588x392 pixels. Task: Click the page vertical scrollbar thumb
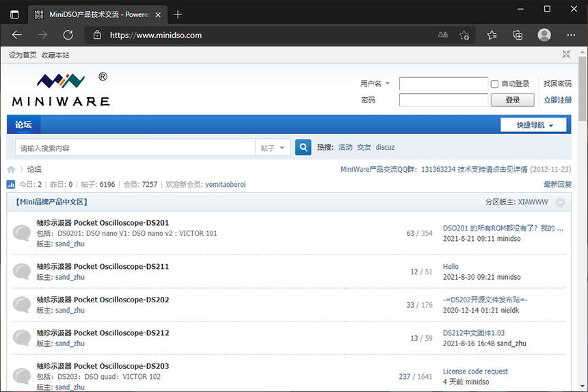point(582,88)
